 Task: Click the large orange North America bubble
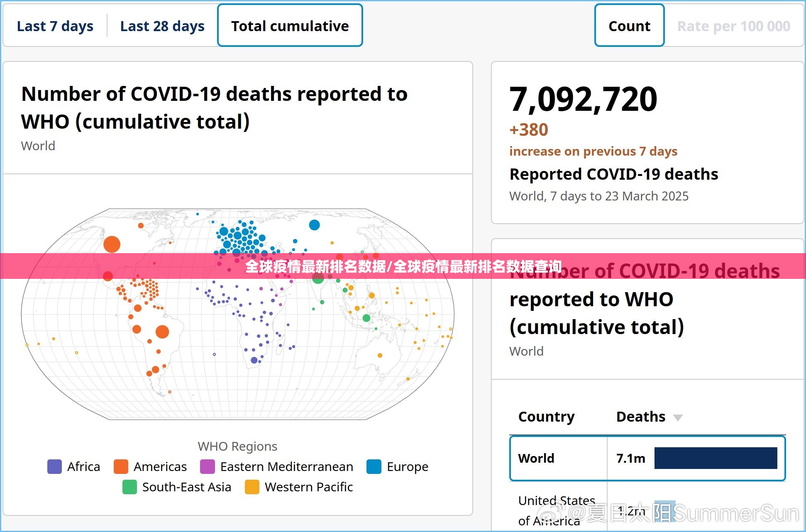click(112, 244)
